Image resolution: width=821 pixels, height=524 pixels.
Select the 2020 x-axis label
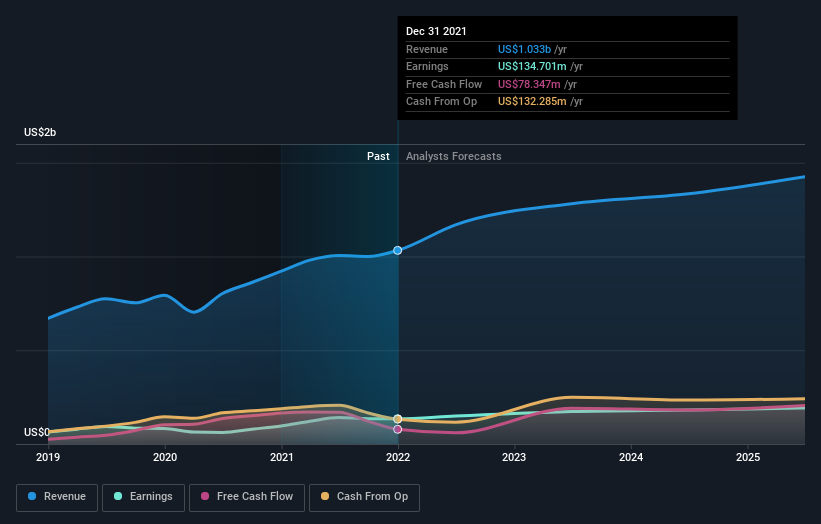point(165,458)
